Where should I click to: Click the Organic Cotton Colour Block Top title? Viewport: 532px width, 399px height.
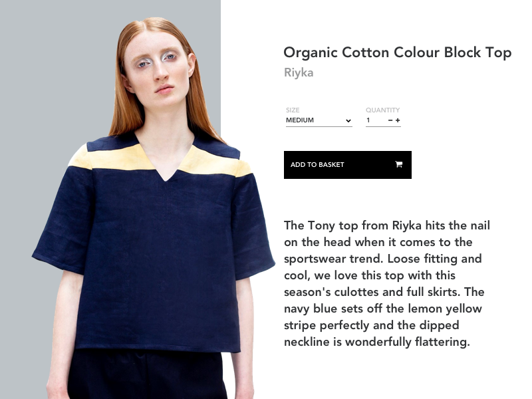(397, 53)
